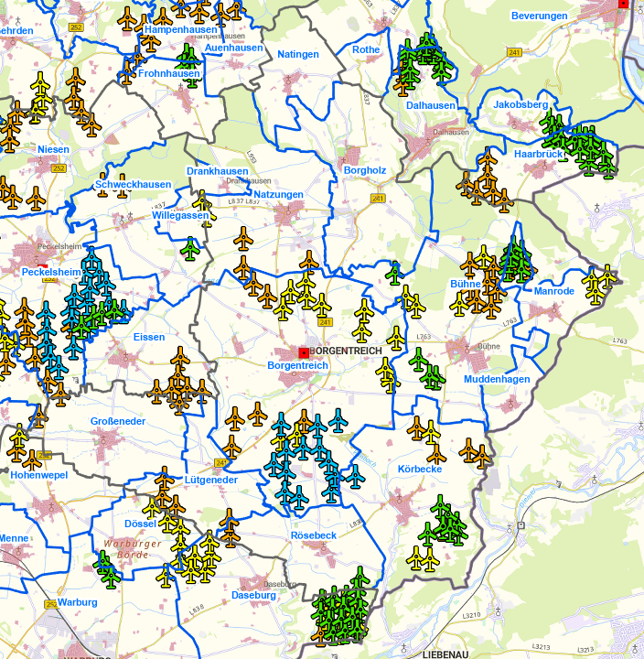Select the Frohnhausen label
Viewport: 644px width, 659px height.
click(x=169, y=73)
